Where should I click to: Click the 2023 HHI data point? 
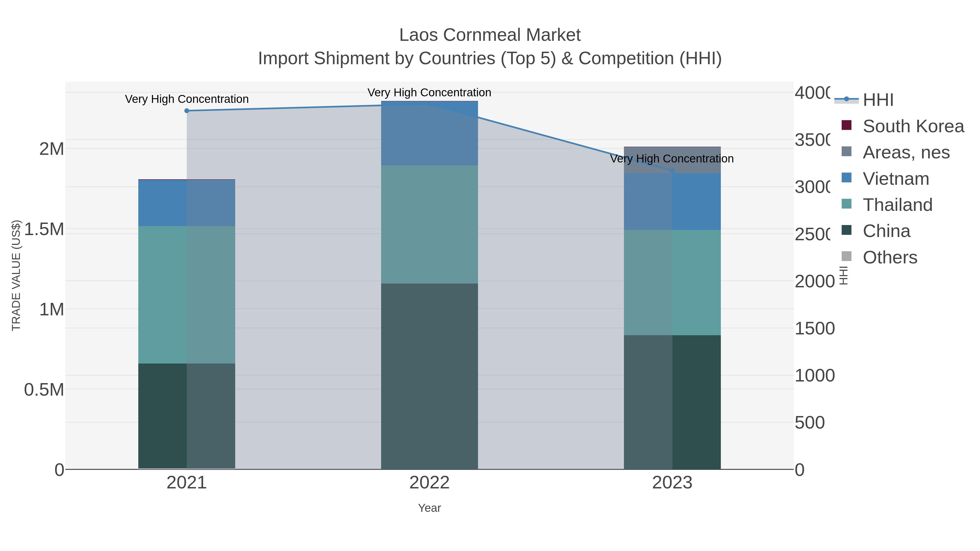672,171
